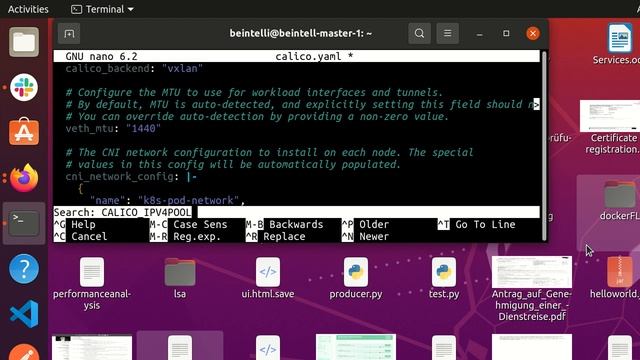Click the cni_network_config line

click(131, 177)
